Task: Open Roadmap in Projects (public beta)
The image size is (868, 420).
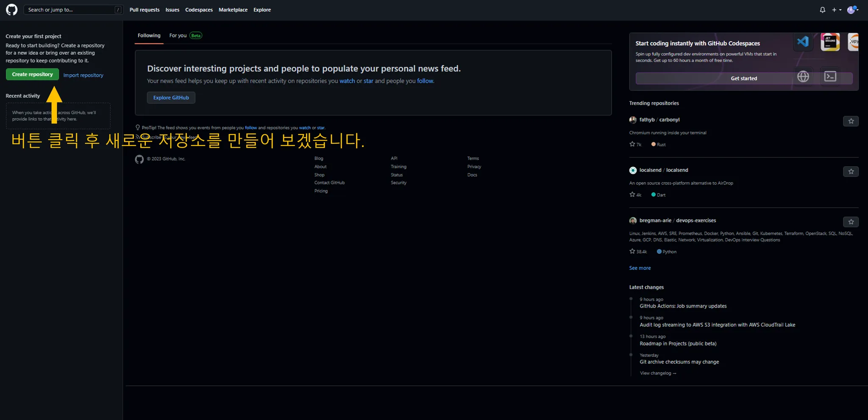Action: pyautogui.click(x=678, y=344)
